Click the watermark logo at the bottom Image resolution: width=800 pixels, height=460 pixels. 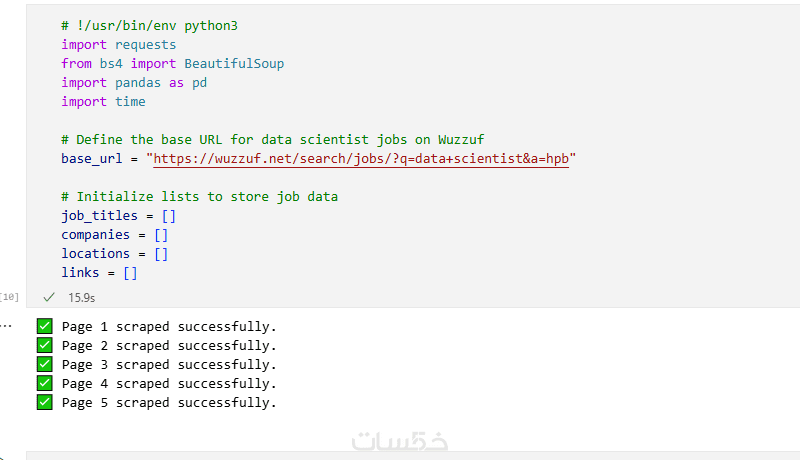(401, 441)
